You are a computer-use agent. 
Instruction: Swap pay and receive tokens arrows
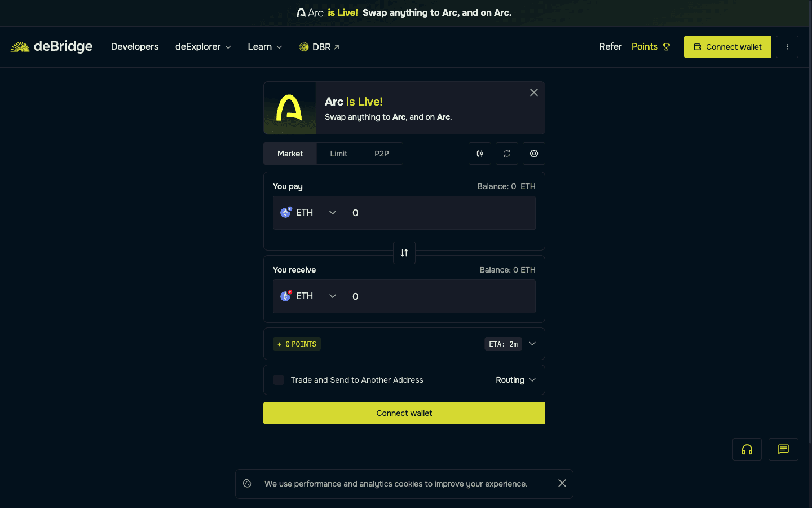tap(404, 253)
